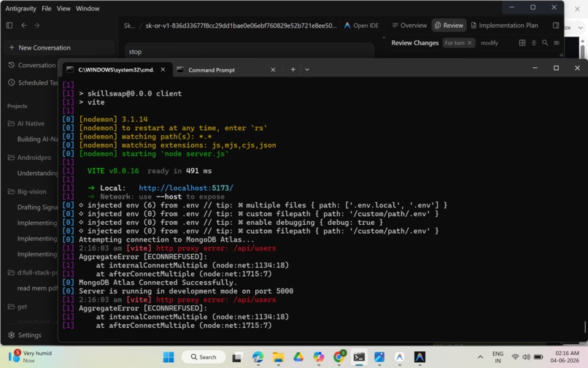Switch to the Review tab
Screen dimensions: 588x368
pyautogui.click(x=449, y=25)
